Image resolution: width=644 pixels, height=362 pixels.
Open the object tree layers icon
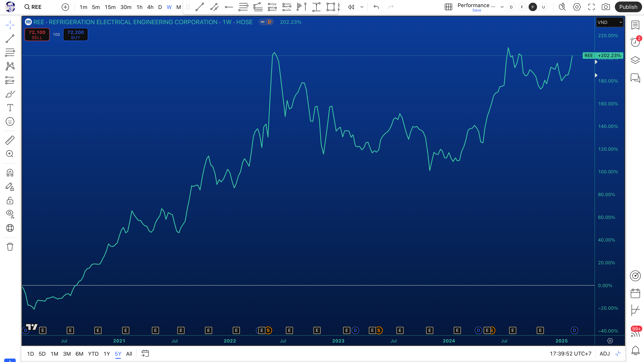click(x=635, y=60)
